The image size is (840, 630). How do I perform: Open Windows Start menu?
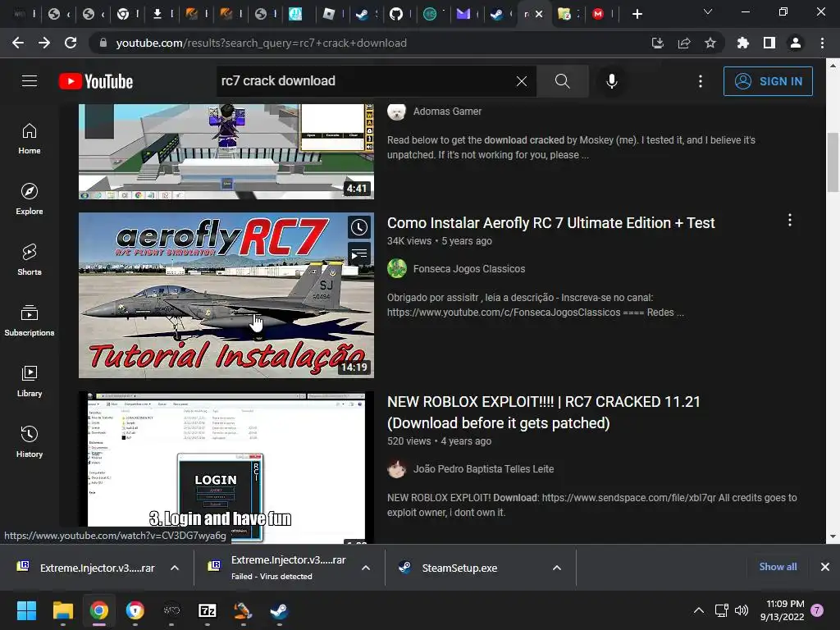coord(26,610)
